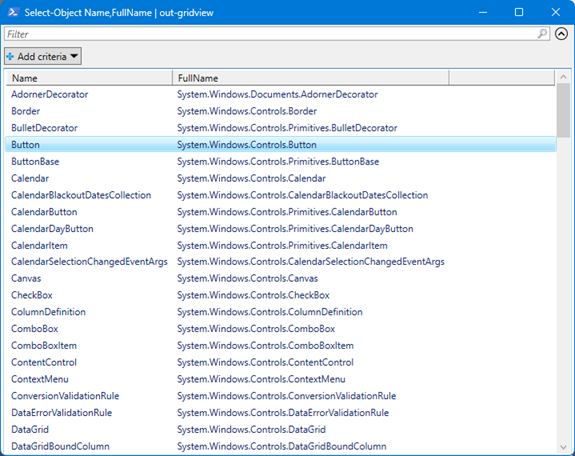This screenshot has height=456, width=575.
Task: Click System.Windows.Controls.ConversionValidationRule cell
Action: (x=286, y=396)
